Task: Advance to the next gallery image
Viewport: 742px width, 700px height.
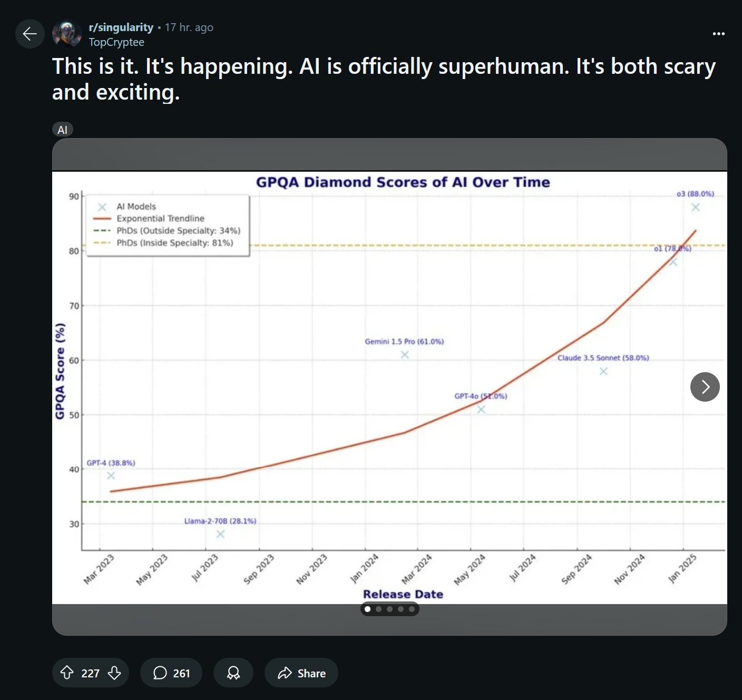Action: [x=705, y=387]
